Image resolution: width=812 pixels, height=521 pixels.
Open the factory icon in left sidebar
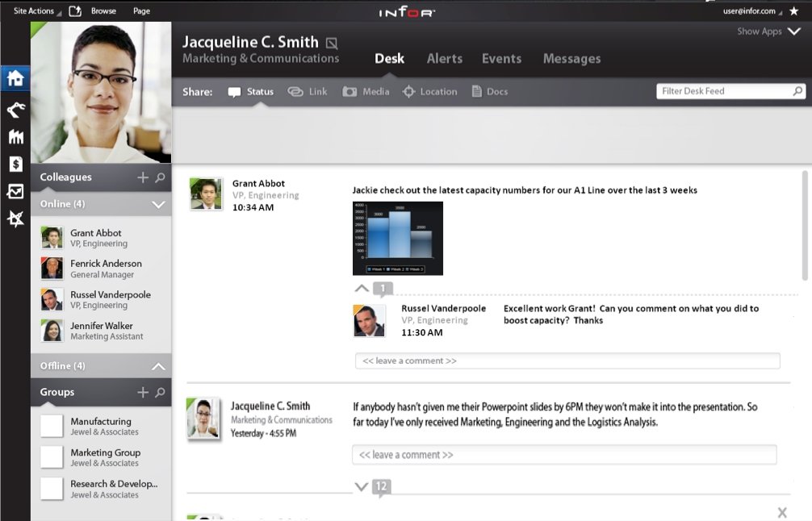[16, 136]
